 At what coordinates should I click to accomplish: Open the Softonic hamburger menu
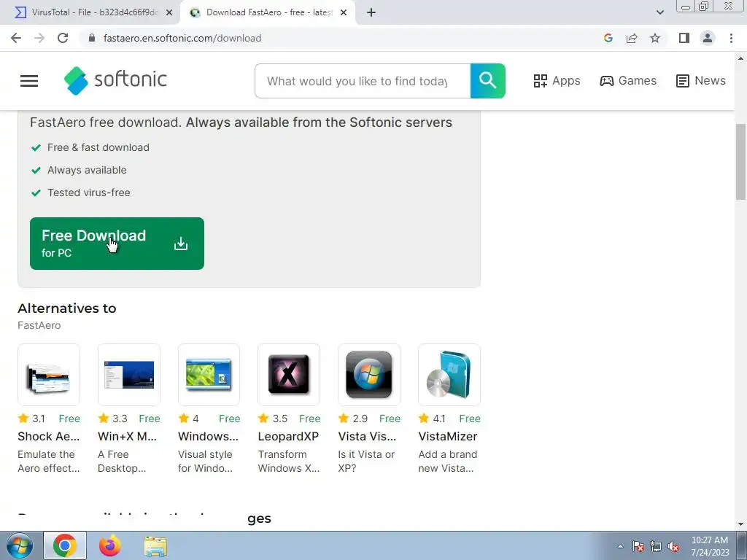29,81
